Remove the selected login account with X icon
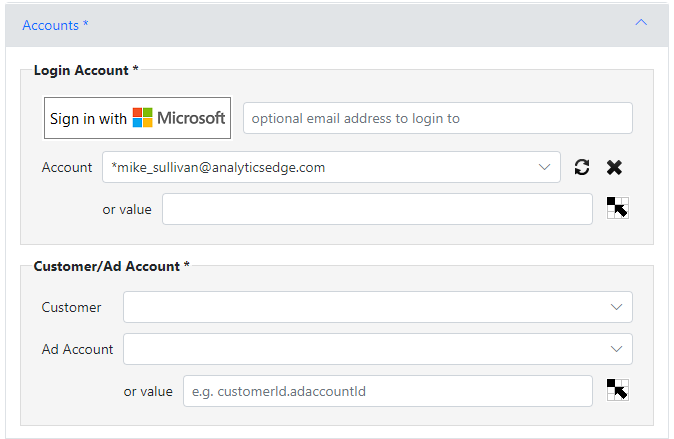The height and width of the screenshot is (439, 674). (x=614, y=167)
